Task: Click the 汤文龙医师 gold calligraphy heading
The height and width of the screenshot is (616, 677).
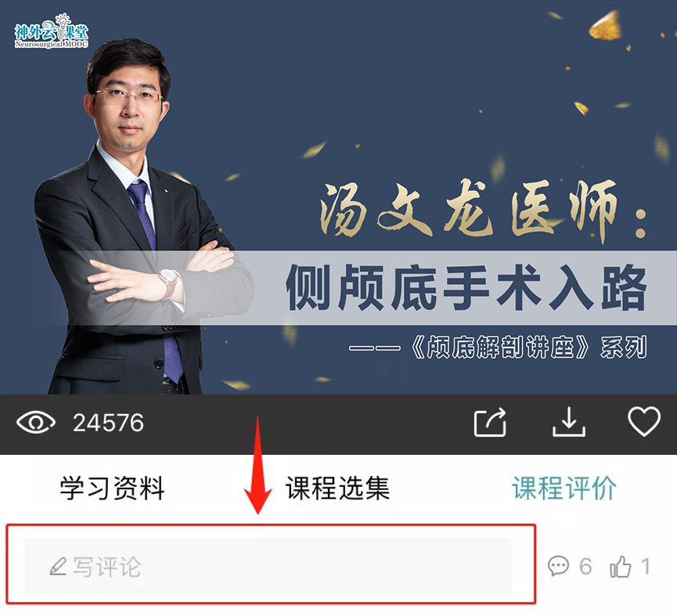Action: [x=483, y=209]
